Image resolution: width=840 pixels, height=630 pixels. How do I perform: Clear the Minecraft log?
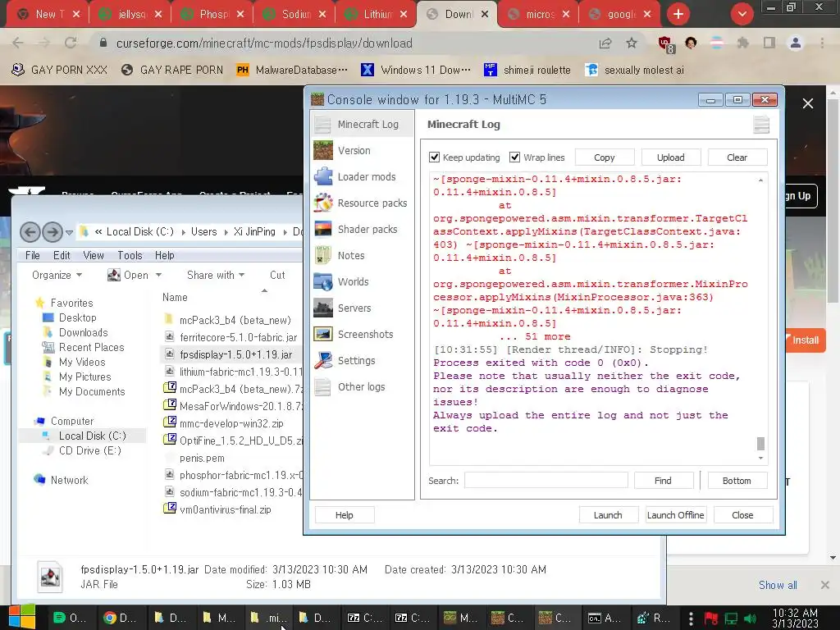(737, 157)
